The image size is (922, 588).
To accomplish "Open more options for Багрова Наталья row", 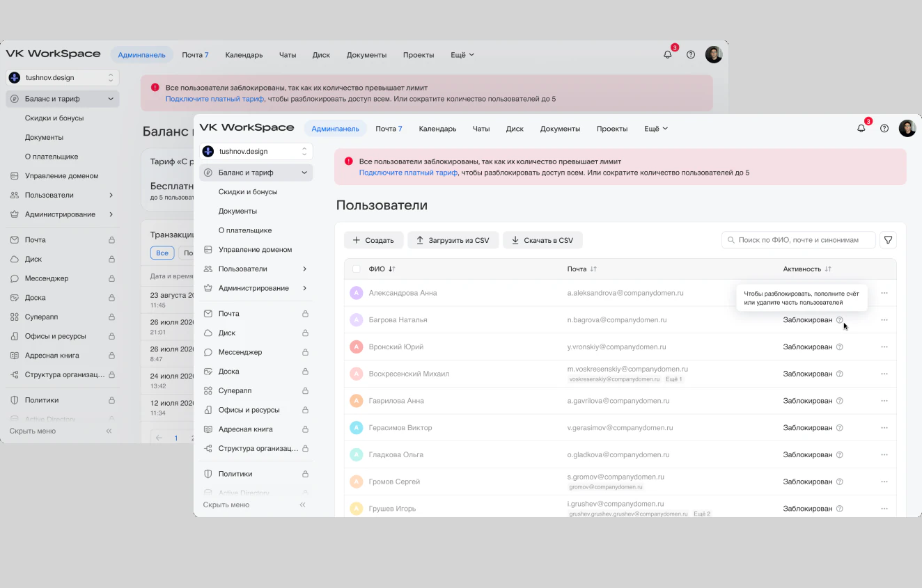I will coord(884,320).
